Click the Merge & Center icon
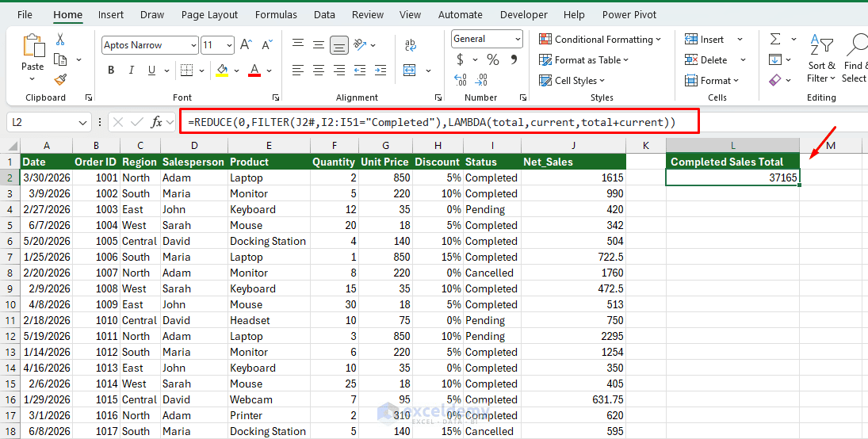 point(410,71)
